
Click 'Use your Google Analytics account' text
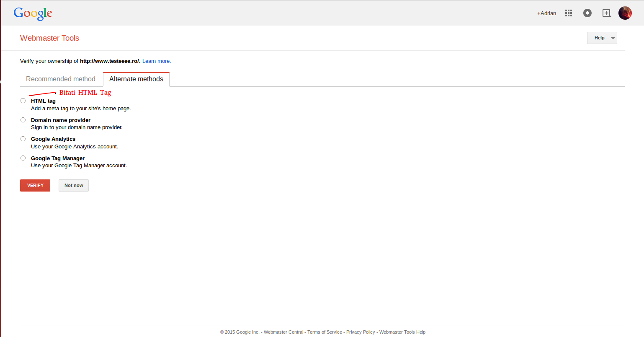[x=75, y=147]
